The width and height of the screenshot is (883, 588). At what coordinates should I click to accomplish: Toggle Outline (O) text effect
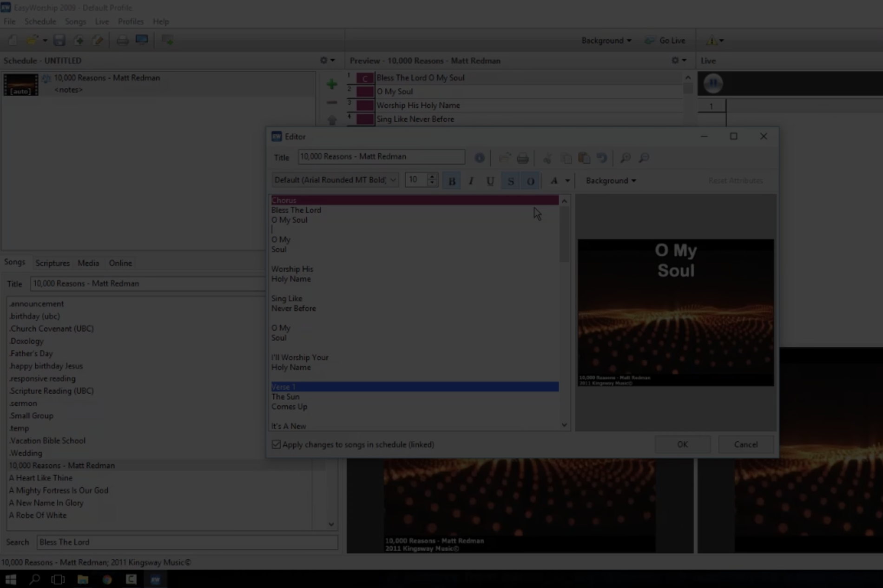click(530, 180)
